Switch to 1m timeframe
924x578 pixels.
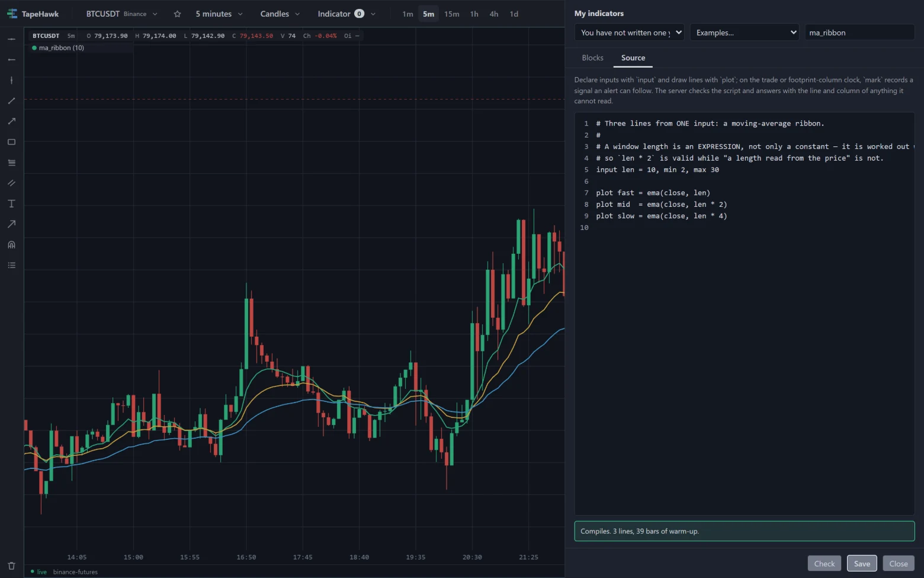(x=408, y=14)
